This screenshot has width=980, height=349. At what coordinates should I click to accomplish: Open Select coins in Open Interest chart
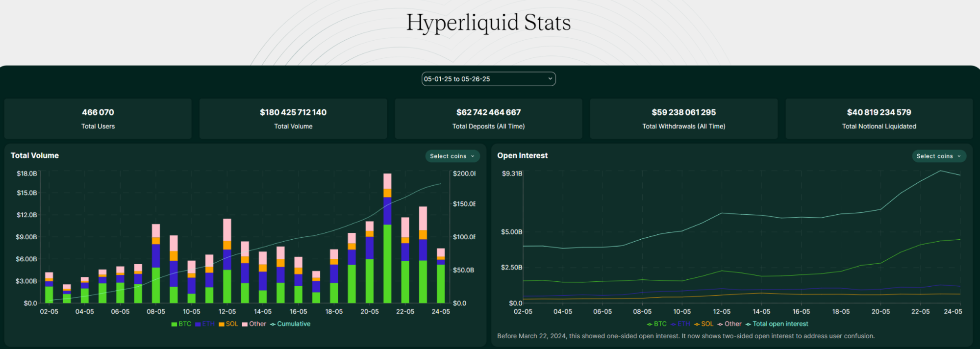[939, 156]
